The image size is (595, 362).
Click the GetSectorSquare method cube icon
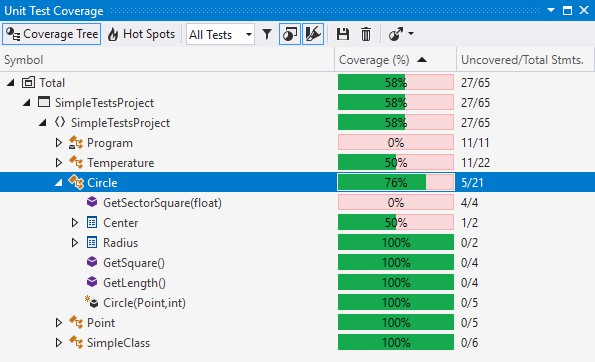point(92,202)
